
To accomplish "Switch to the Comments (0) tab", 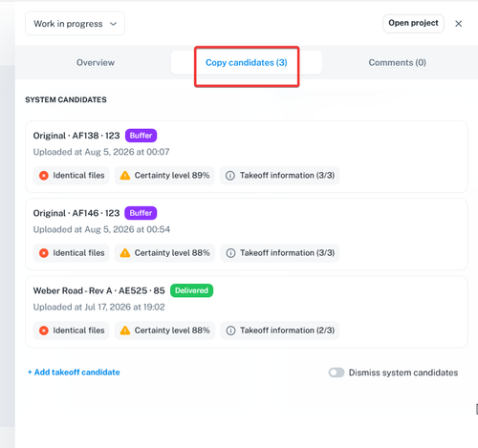I will tap(397, 62).
